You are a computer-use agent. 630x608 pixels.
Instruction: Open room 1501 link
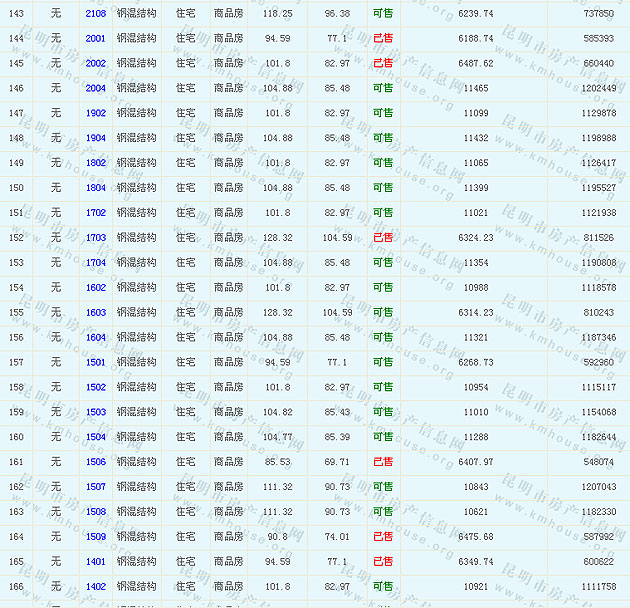pos(96,363)
